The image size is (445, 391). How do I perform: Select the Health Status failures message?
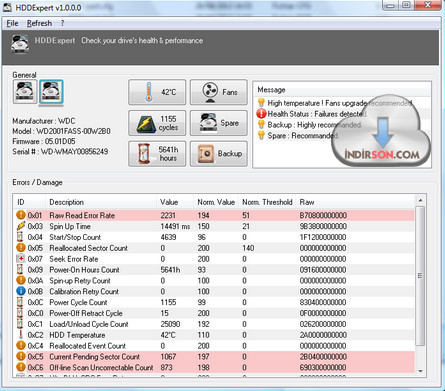[x=317, y=114]
